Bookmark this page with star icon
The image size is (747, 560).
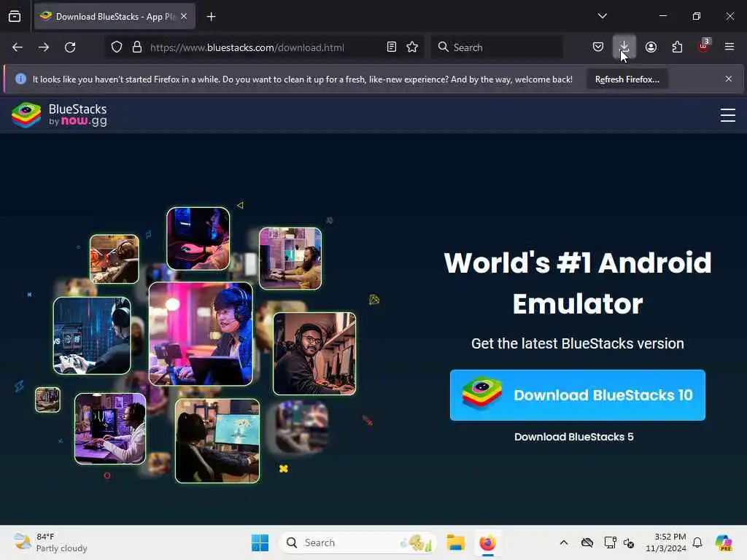pos(413,47)
